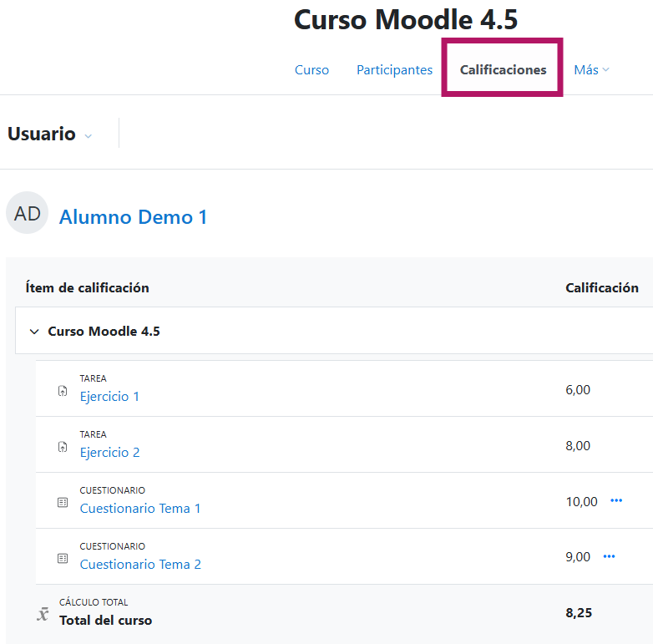Click the Calificación column header
This screenshot has width=653, height=644.
tap(601, 287)
